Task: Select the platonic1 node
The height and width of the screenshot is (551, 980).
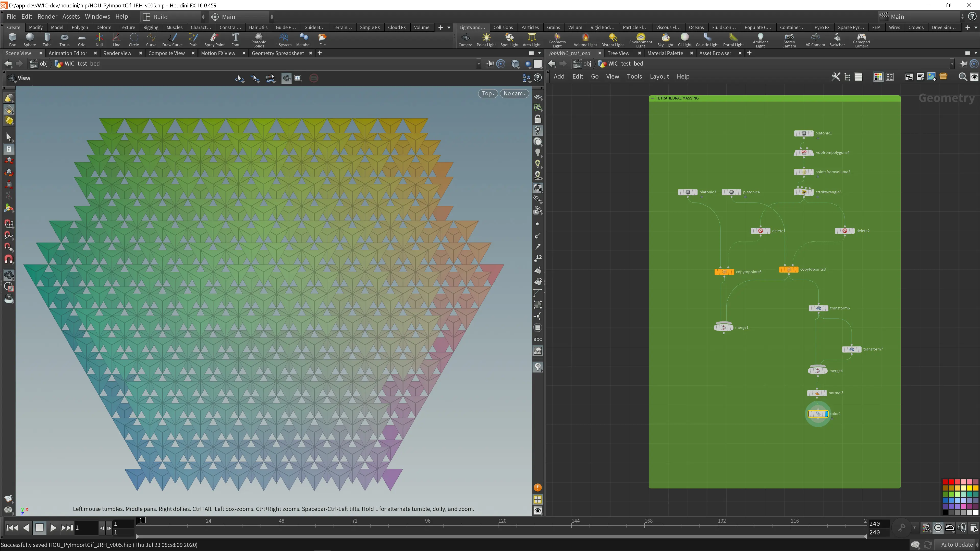Action: 803,133
